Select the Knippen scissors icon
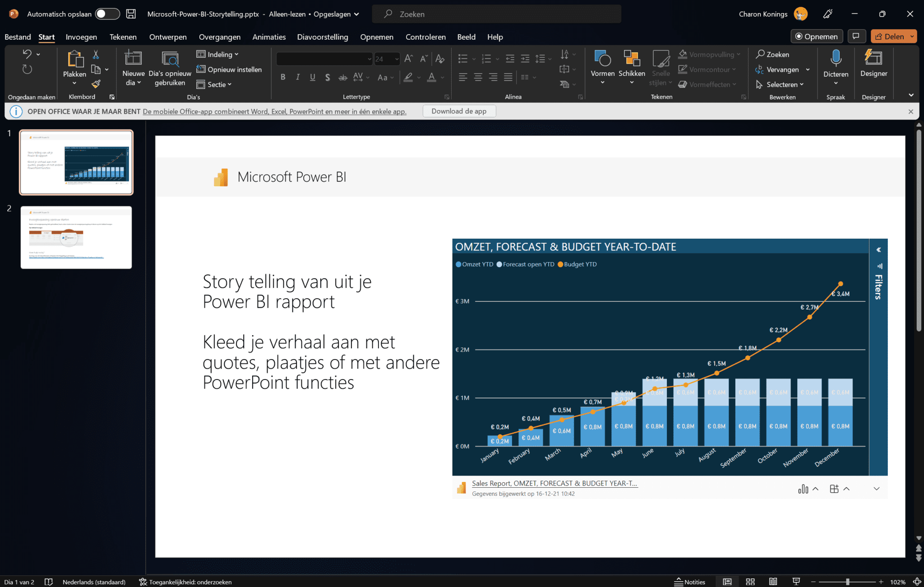The height and width of the screenshot is (587, 924). click(x=96, y=54)
